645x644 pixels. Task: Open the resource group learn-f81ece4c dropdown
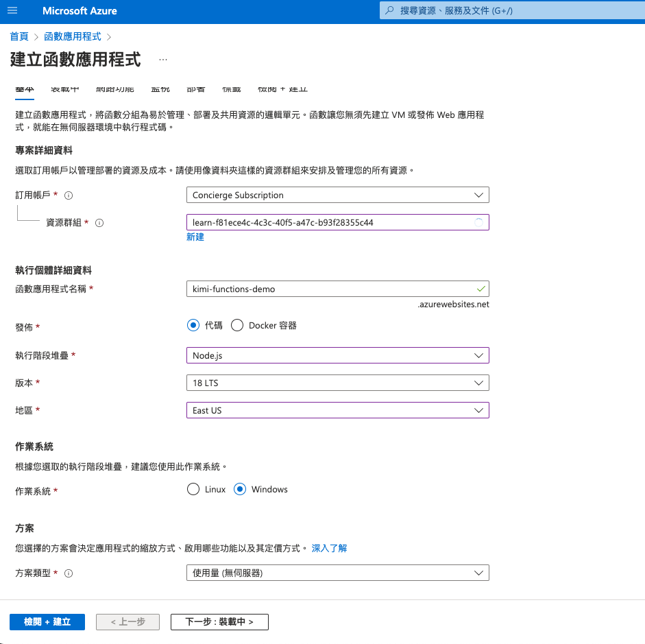click(338, 223)
